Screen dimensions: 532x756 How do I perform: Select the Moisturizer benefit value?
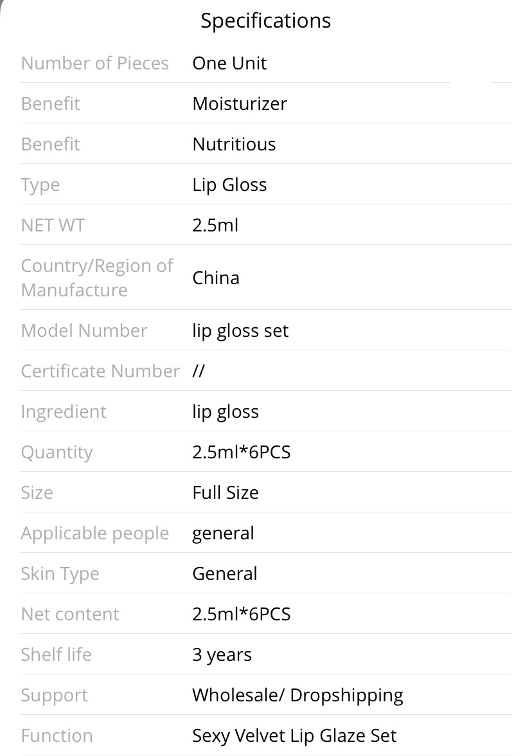(x=240, y=104)
